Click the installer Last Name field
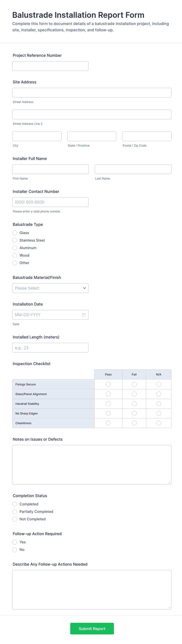 (133, 169)
